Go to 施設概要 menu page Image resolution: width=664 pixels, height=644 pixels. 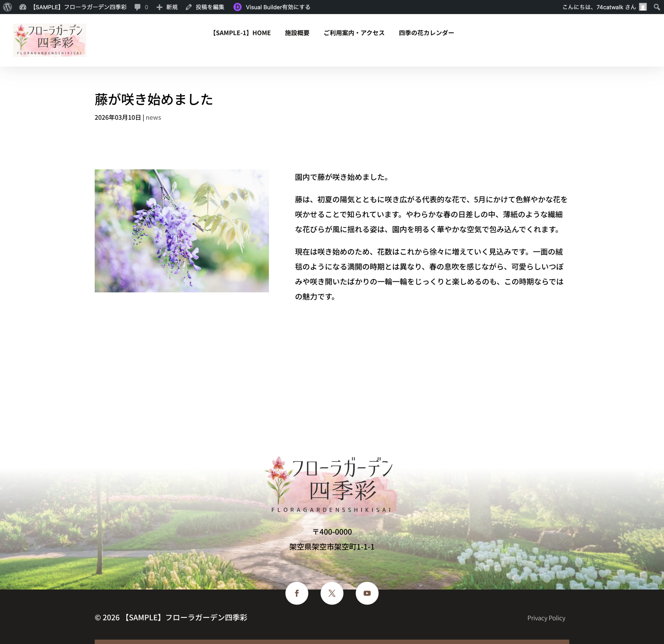(297, 33)
